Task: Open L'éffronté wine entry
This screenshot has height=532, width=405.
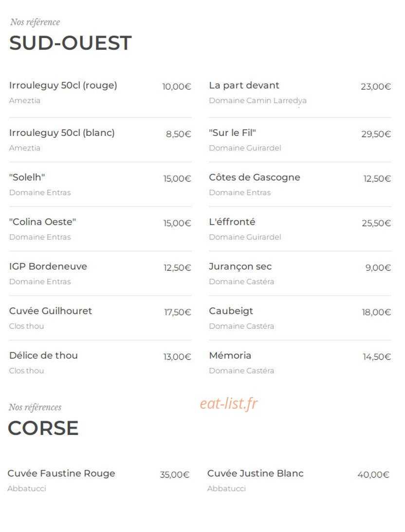Action: point(232,222)
